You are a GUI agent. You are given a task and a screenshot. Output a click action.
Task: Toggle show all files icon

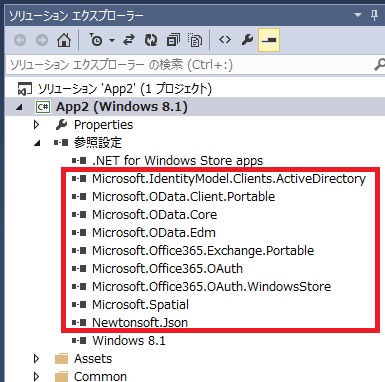click(195, 40)
